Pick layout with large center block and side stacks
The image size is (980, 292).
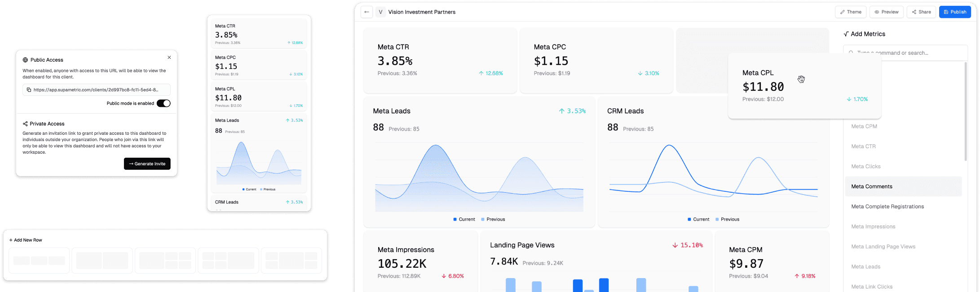click(291, 261)
